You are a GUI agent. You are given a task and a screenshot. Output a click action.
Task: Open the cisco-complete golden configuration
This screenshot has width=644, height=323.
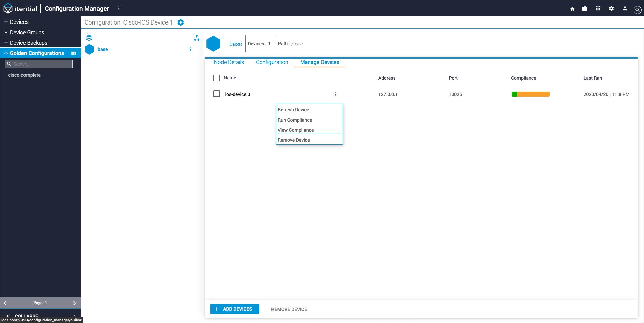tap(24, 75)
